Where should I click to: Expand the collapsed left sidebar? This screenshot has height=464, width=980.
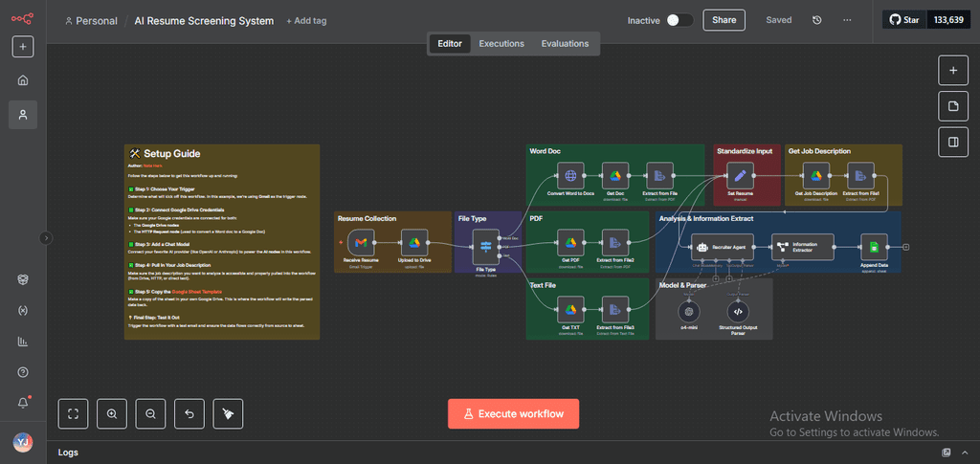[x=47, y=237]
